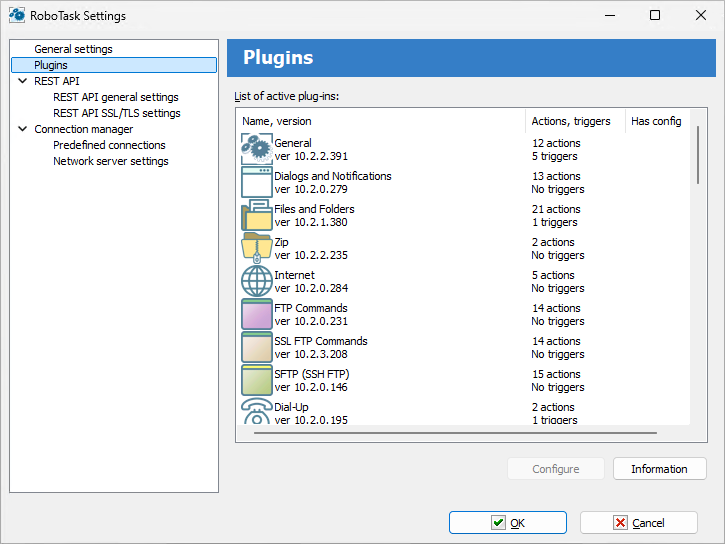Click the Zip folder icon
The width and height of the screenshot is (725, 544).
click(x=257, y=248)
